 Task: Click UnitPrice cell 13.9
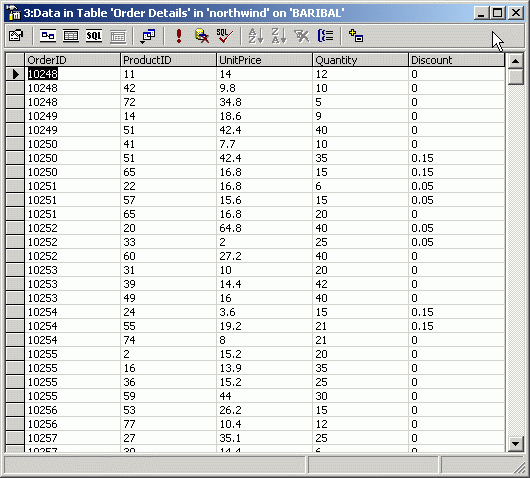(x=264, y=368)
